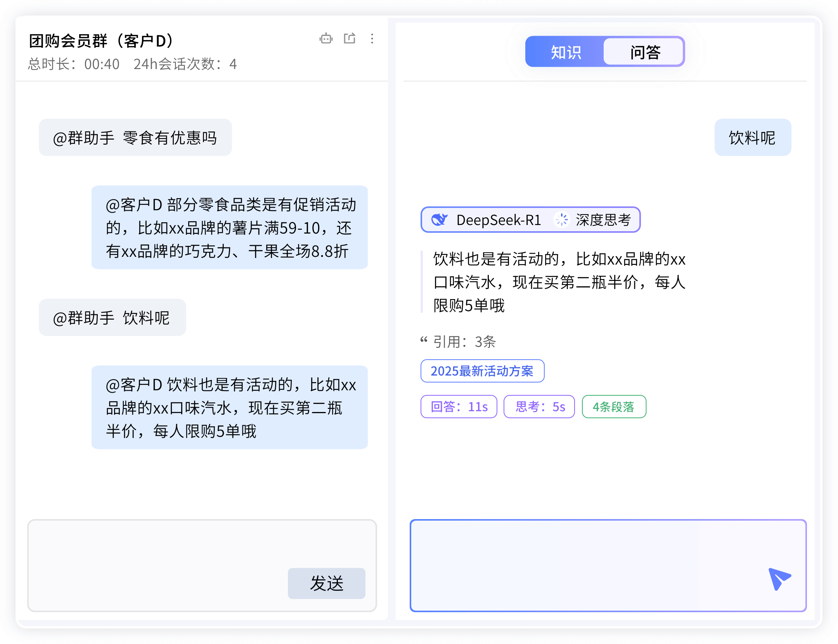Switch to the 知识 tab
838x644 pixels.
point(566,52)
